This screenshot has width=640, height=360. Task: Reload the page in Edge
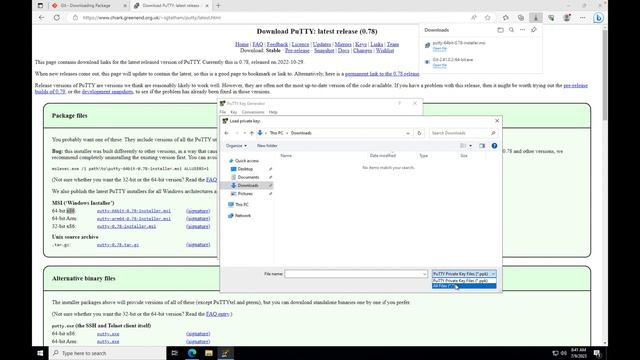click(x=57, y=18)
